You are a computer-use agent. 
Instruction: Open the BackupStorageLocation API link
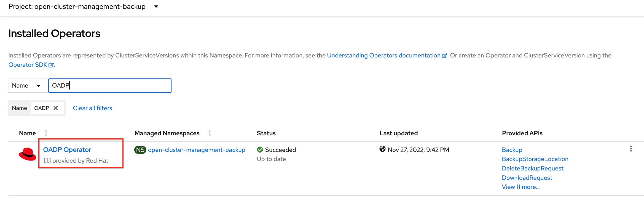pyautogui.click(x=535, y=159)
